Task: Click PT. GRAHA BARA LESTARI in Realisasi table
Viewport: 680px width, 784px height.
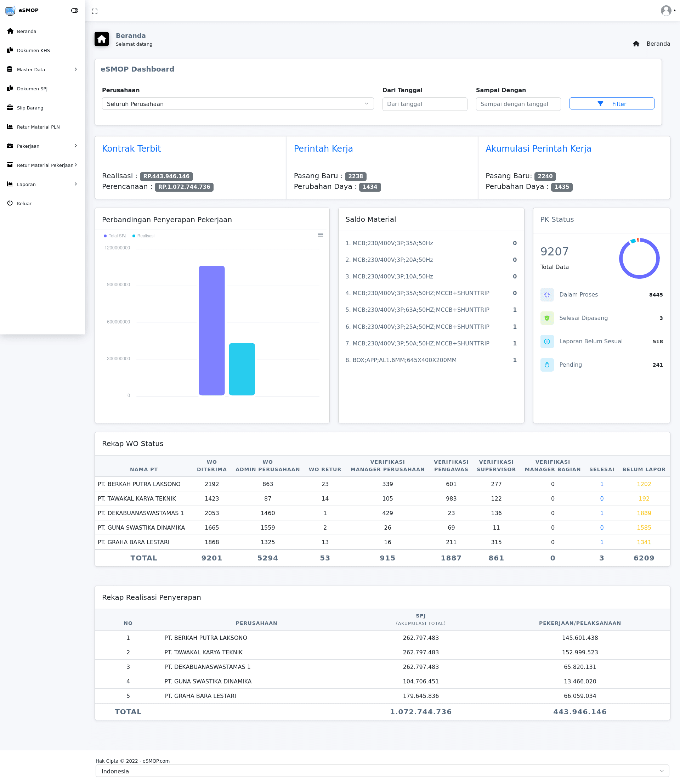Action: [x=200, y=696]
